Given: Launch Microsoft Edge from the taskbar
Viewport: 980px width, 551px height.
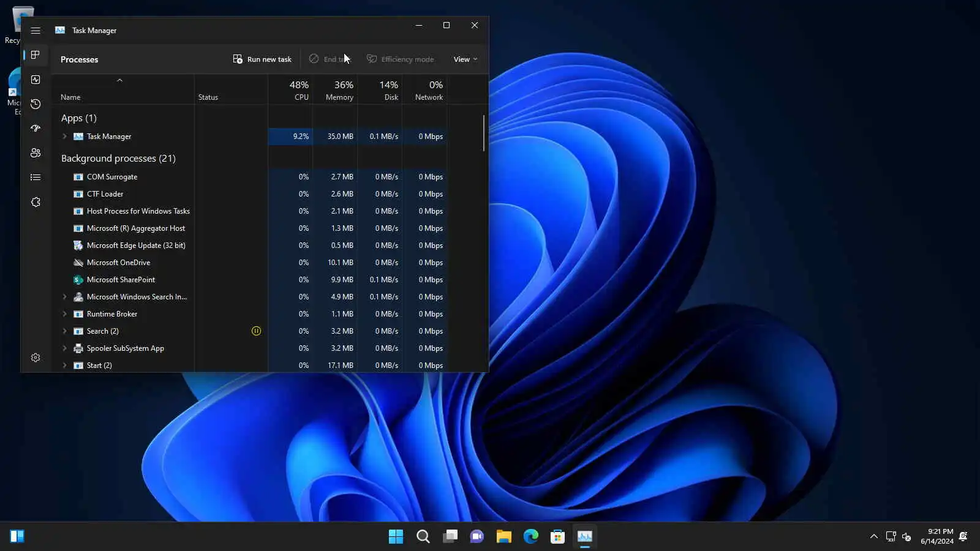Looking at the screenshot, I should 530,537.
